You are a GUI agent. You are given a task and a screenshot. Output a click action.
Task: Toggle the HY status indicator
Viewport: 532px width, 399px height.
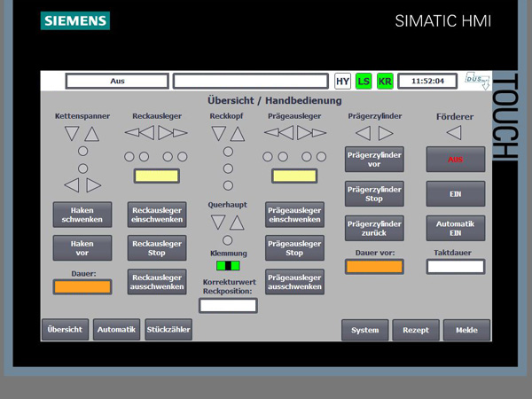point(342,81)
